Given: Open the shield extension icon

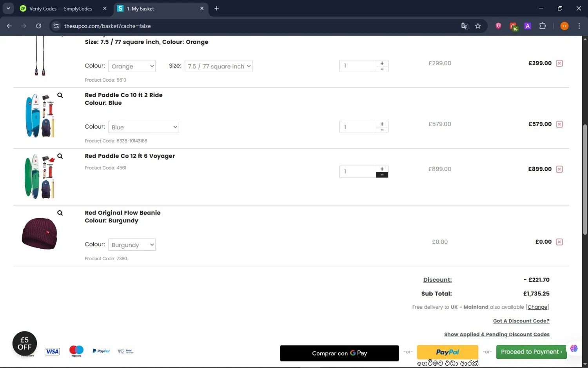Looking at the screenshot, I should tap(498, 26).
